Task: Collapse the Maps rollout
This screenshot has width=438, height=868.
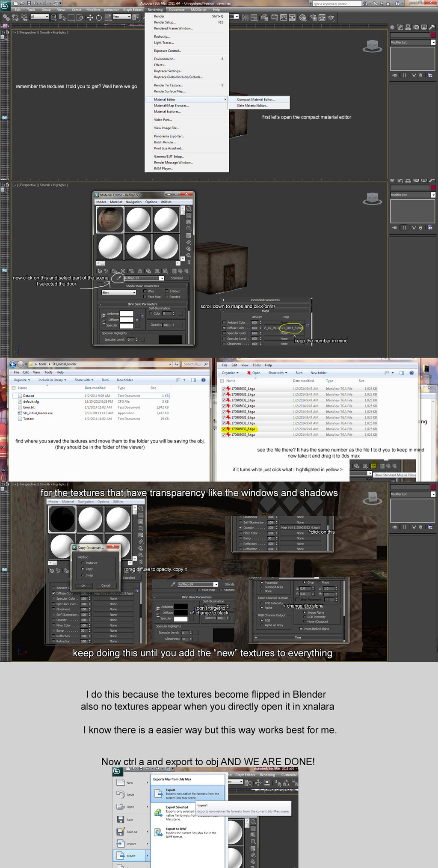Action: 265,311
